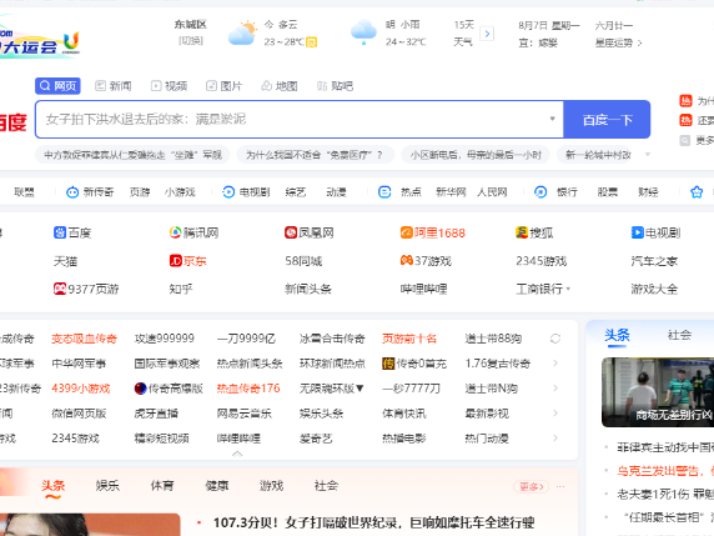This screenshot has height=536, width=714.
Task: Open 商场无差别行凶 news thumbnail
Action: [x=658, y=392]
